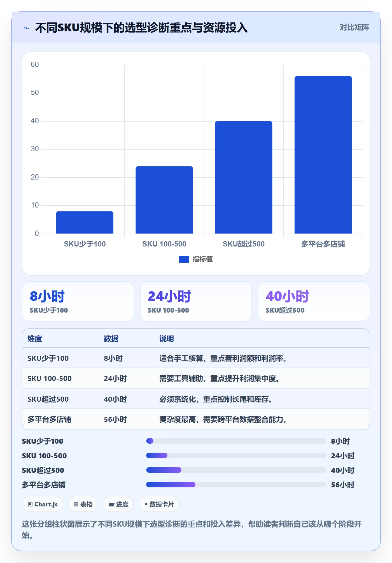The height and width of the screenshot is (563, 392).
Task: Open the "40小时" stat card
Action: [314, 301]
